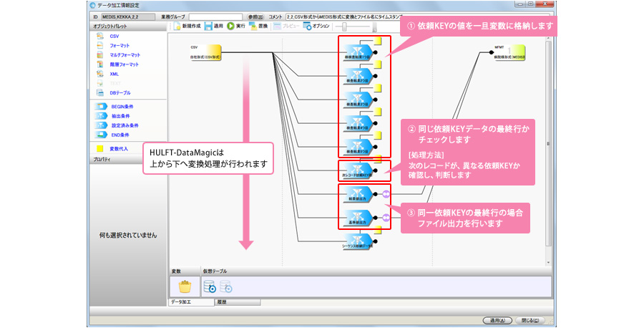
Task: Run the conversion with 実行 button
Action: [x=231, y=26]
